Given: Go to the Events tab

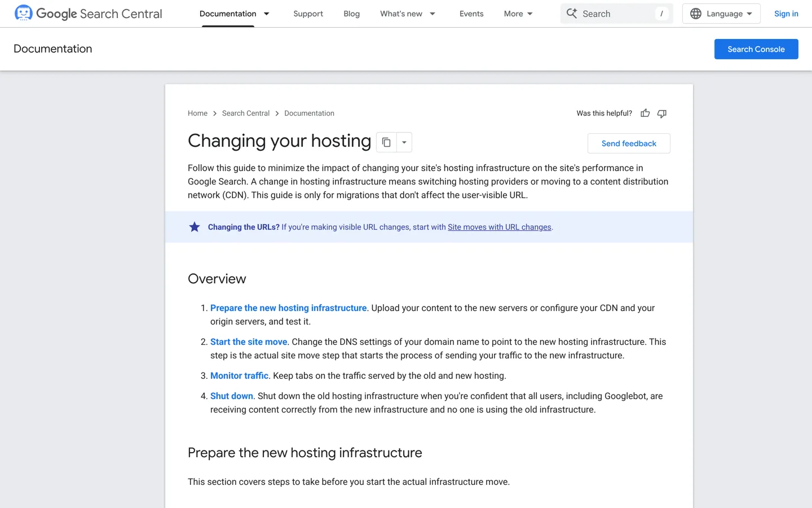Looking at the screenshot, I should (471, 14).
